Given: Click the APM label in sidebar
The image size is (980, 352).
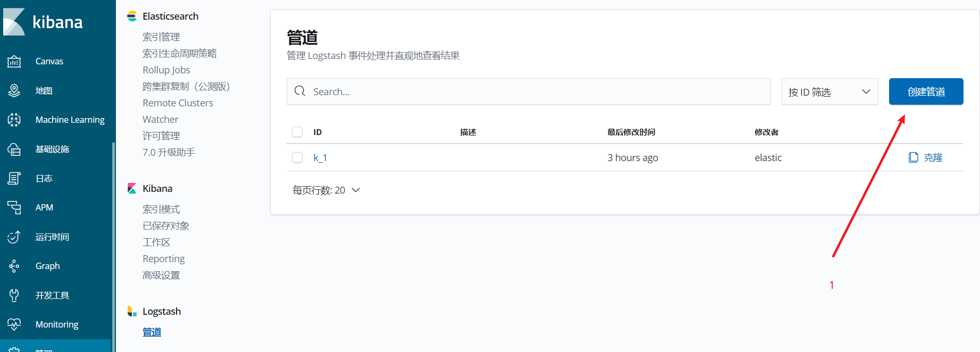Looking at the screenshot, I should (44, 207).
